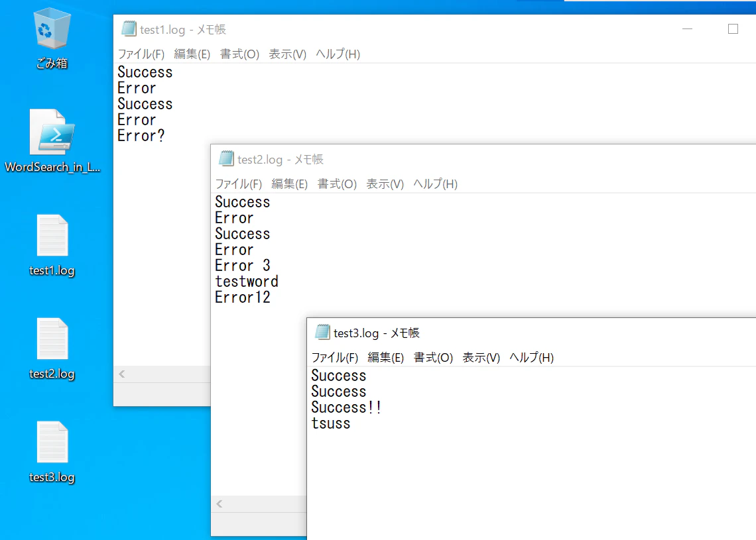The image size is (756, 540).
Task: Click left scroll arrow in test2.log window
Action: [220, 504]
